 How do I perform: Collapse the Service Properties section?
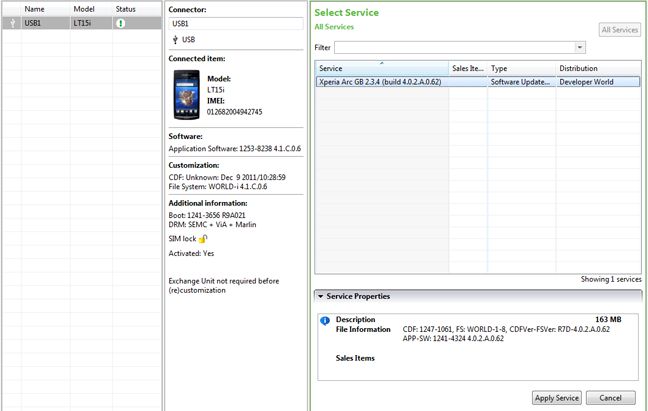(x=321, y=296)
